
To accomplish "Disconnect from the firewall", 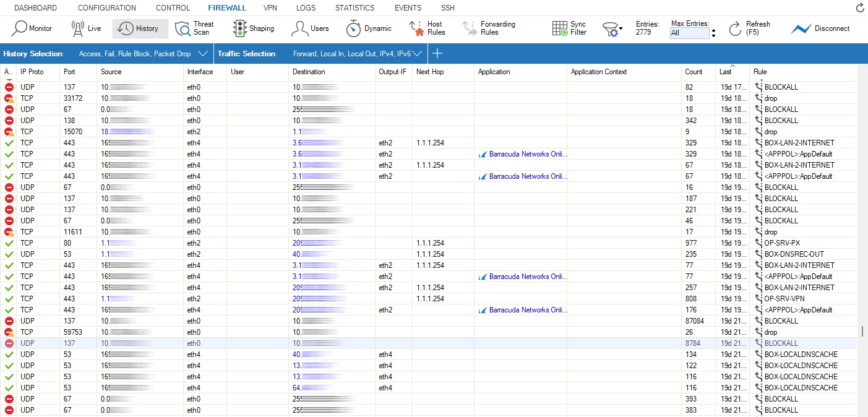I will 821,28.
